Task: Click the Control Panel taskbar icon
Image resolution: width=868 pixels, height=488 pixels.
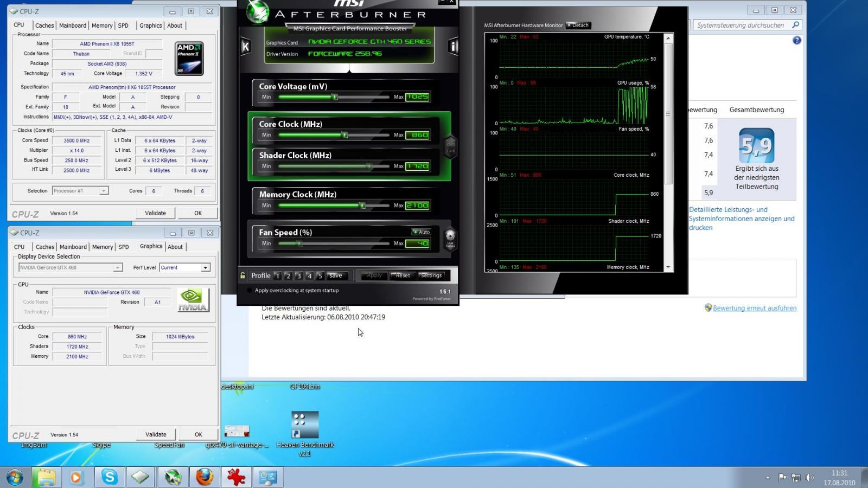Action: tap(267, 477)
